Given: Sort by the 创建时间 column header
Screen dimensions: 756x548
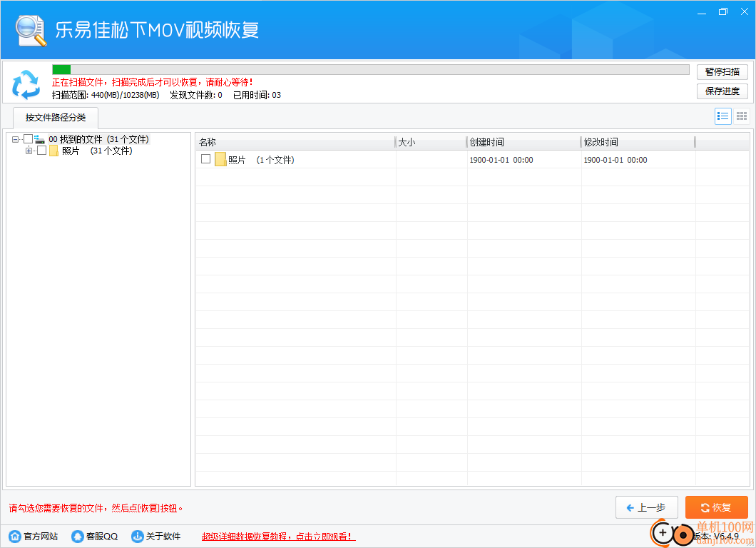Looking at the screenshot, I should pos(523,142).
